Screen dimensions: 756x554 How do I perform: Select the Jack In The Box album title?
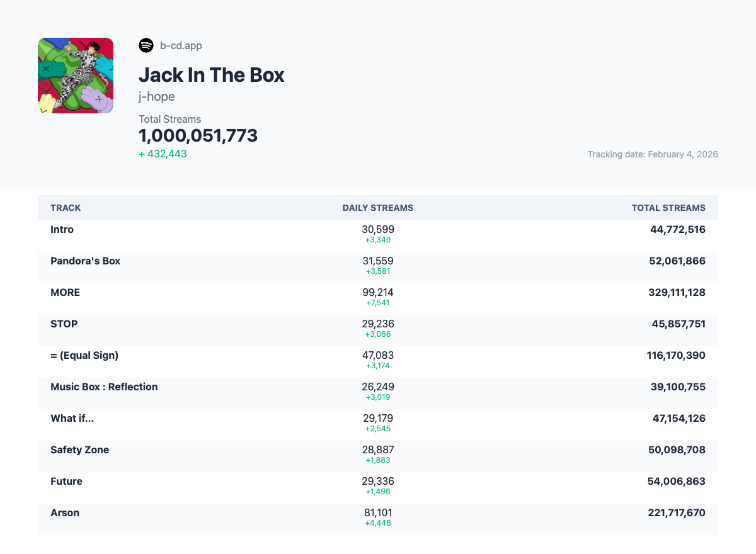point(212,75)
